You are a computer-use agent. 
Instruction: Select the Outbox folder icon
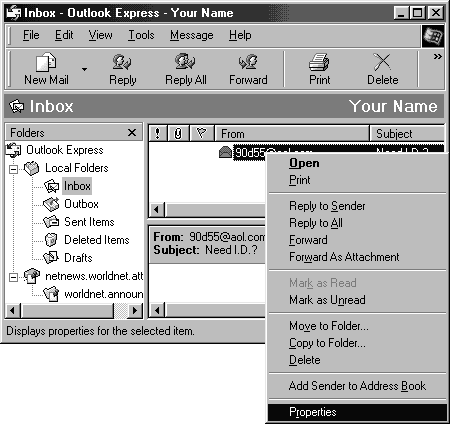(x=51, y=204)
